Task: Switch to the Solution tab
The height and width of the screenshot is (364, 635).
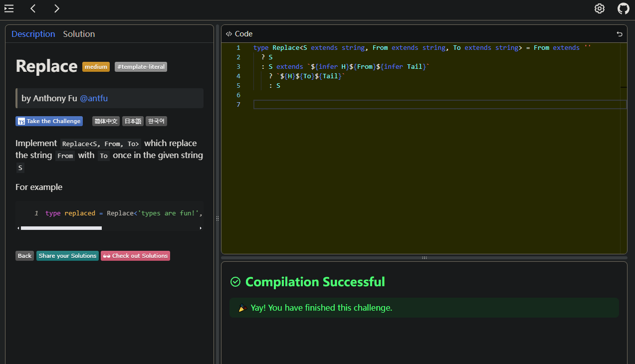Action: tap(79, 34)
